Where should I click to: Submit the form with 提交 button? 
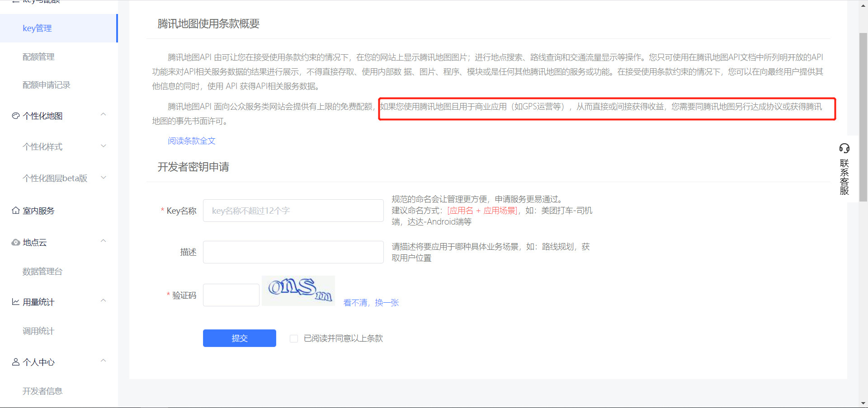coord(240,338)
